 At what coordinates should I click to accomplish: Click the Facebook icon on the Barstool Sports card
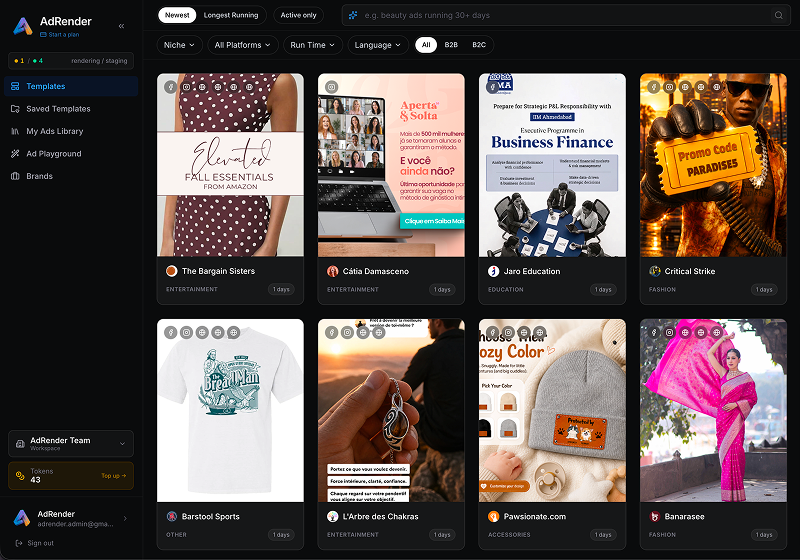point(171,333)
